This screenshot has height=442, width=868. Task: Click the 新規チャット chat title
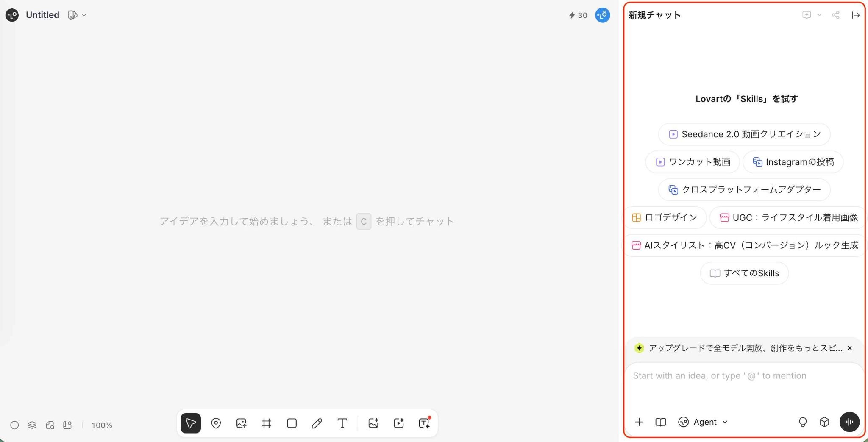pyautogui.click(x=654, y=15)
